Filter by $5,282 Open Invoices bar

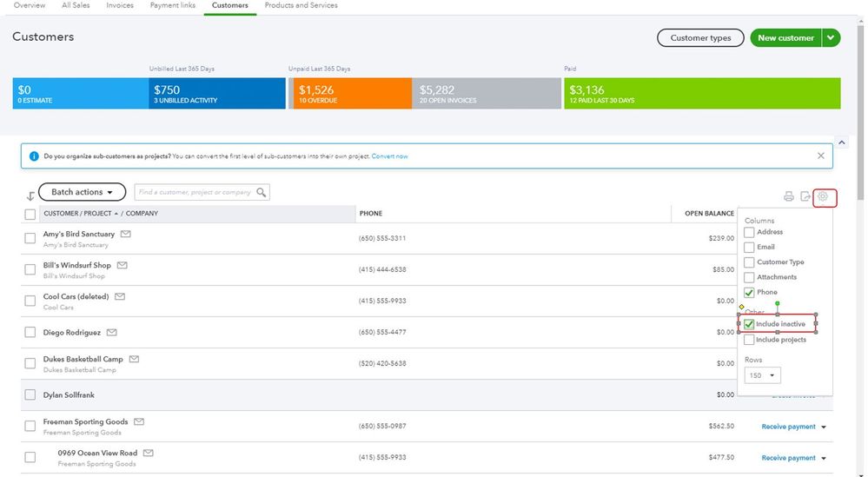[487, 93]
